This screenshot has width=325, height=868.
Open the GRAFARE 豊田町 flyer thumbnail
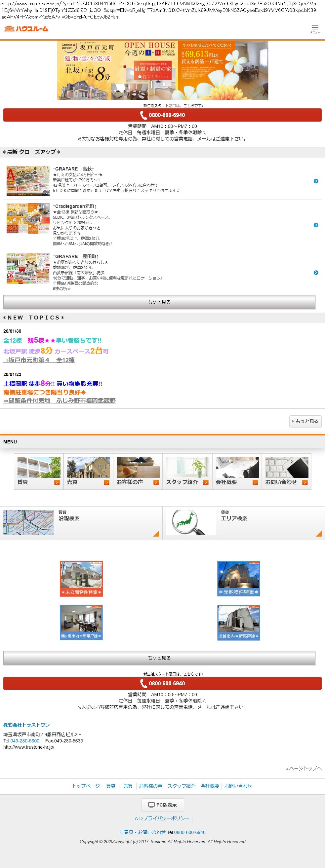28,269
